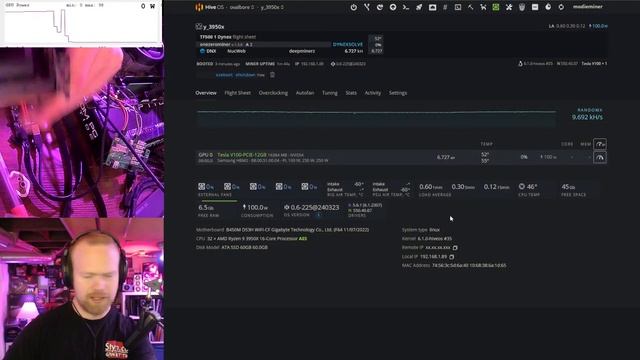Switch to the Overclocking tab
Viewport: 640px width, 360px height.
click(x=273, y=93)
